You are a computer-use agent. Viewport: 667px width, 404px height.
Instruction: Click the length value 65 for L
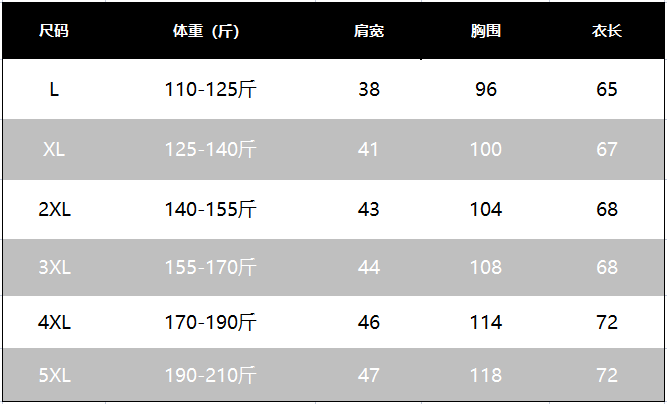pyautogui.click(x=607, y=90)
